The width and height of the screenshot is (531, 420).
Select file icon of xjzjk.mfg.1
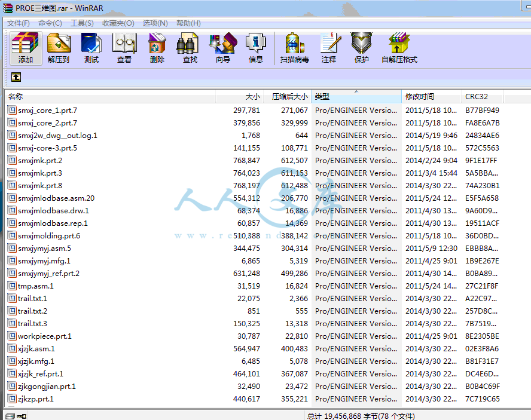tap(12, 361)
